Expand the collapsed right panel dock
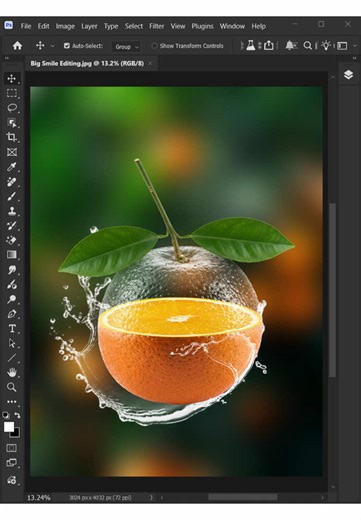Image resolution: width=361 pixels, height=520 pixels. coord(354,58)
